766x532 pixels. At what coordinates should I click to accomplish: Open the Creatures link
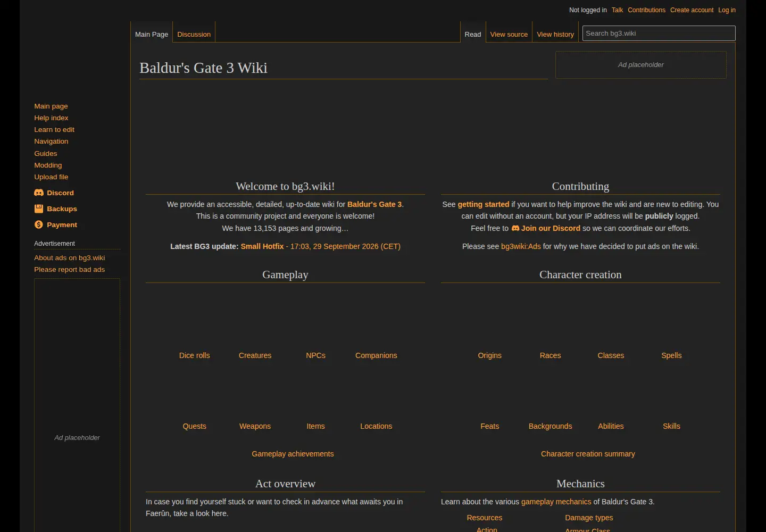pos(255,355)
